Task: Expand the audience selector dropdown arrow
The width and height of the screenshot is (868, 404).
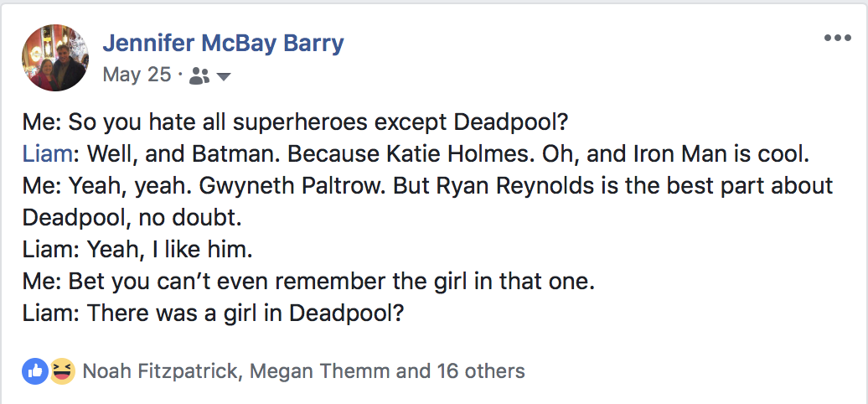Action: (x=224, y=76)
